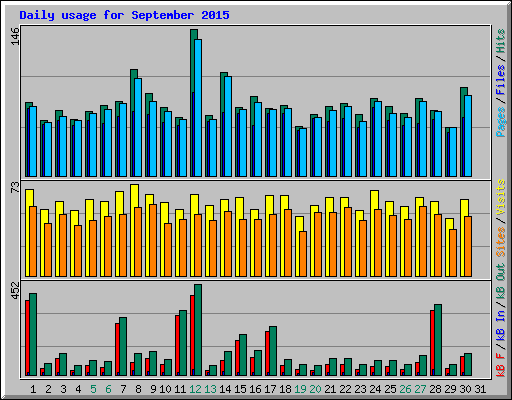
Task: Select day label '11' on x-axis
Action: [180, 389]
